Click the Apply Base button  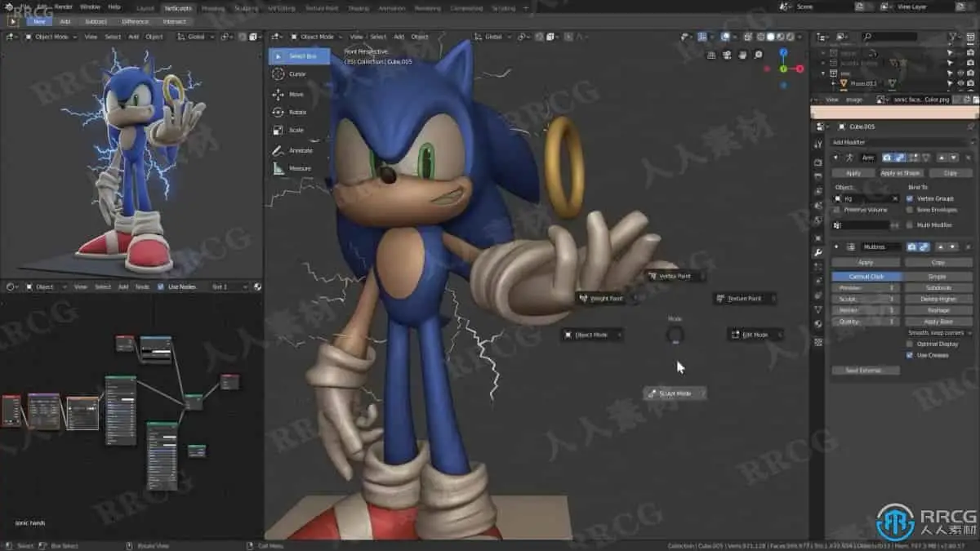[938, 322]
